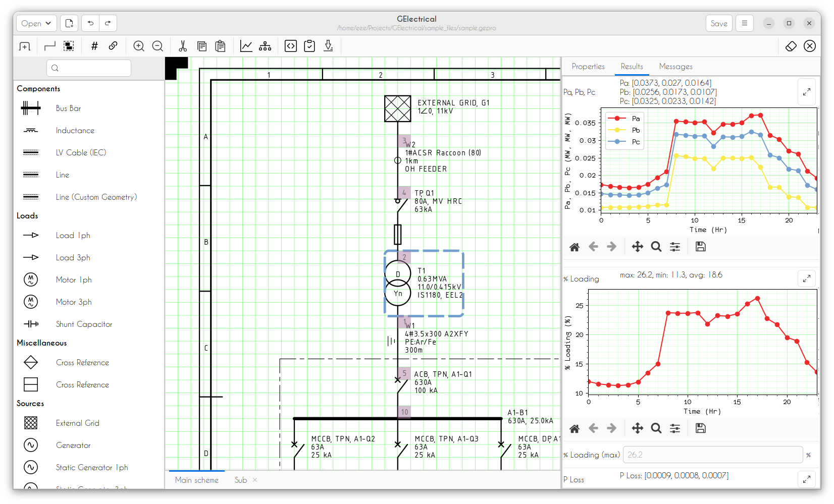Viewport: 834px width, 504px height.
Task: Select the Static Generator 1ph source
Action: tap(89, 467)
